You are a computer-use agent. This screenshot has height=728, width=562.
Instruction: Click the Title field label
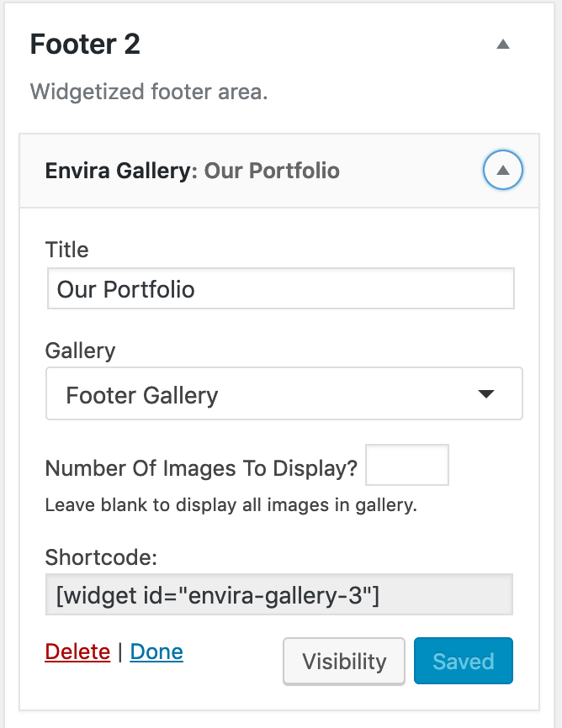pyautogui.click(x=66, y=250)
